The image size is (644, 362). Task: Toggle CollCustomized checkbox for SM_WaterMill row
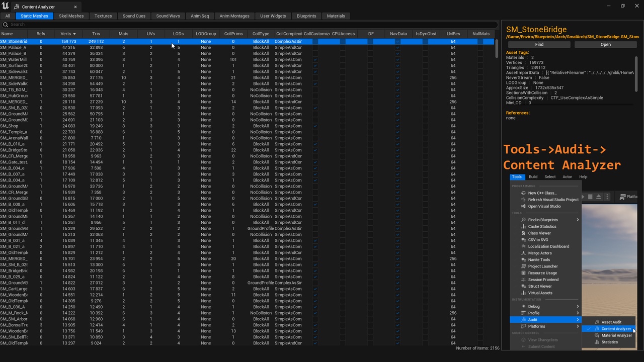[315, 59]
